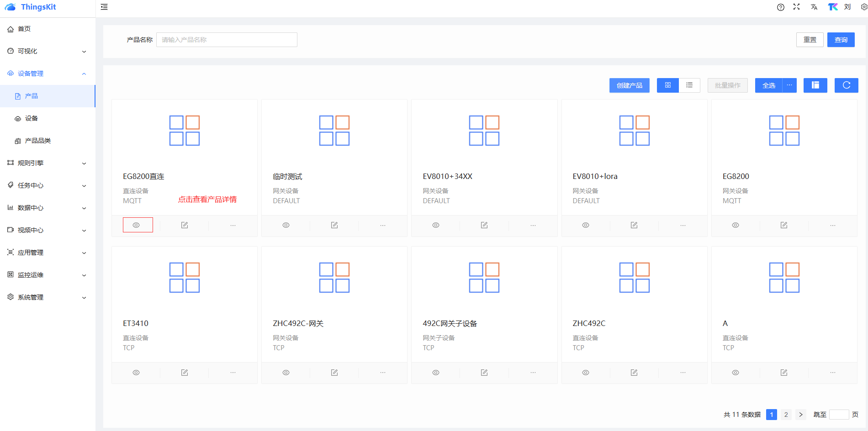This screenshot has width=868, height=431.
Task: View details of the EG8200直连 product
Action: pos(136,225)
